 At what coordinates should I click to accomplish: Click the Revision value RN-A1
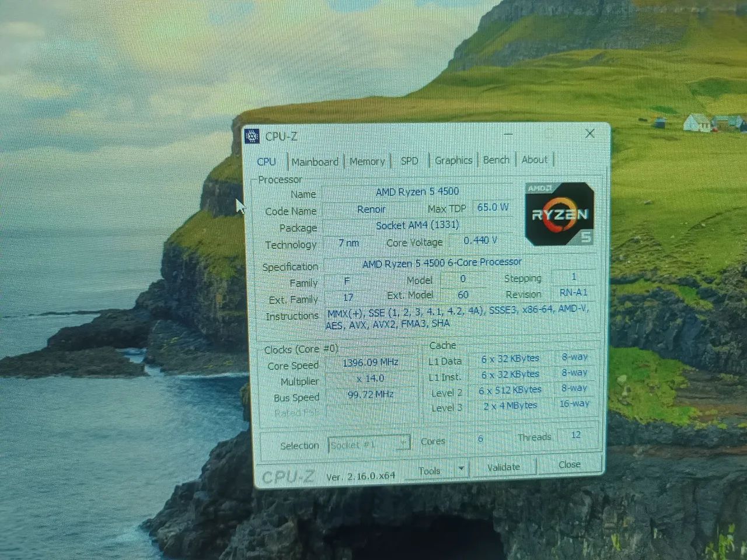point(574,292)
